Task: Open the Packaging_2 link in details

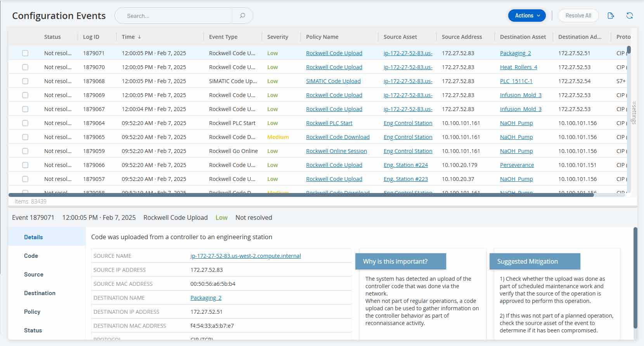Action: 206,298
